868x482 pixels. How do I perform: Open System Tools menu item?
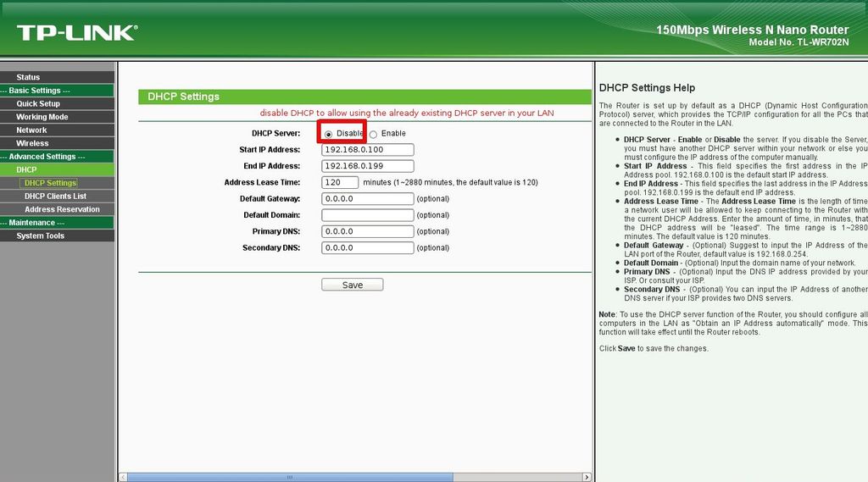(x=57, y=235)
